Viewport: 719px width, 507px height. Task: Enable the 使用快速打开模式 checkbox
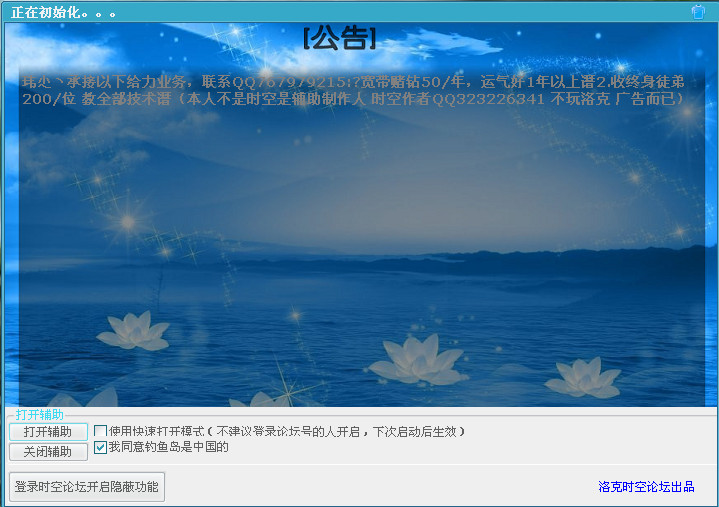pyautogui.click(x=100, y=431)
